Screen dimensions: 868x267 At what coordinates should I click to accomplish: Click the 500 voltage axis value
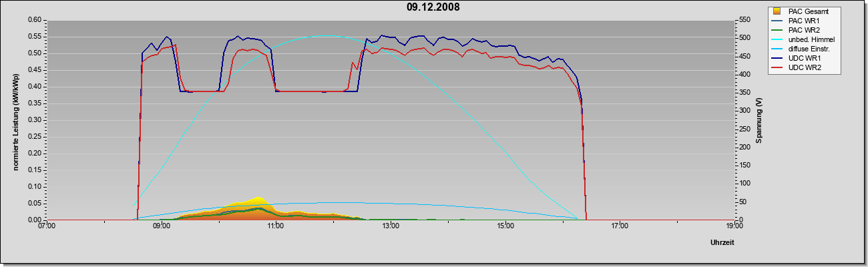click(x=744, y=38)
